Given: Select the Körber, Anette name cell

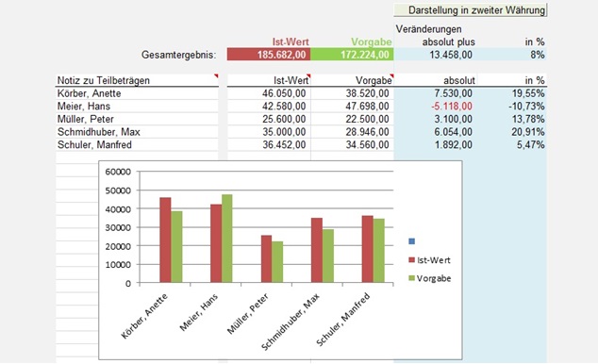Looking at the screenshot, I should pyautogui.click(x=138, y=93).
